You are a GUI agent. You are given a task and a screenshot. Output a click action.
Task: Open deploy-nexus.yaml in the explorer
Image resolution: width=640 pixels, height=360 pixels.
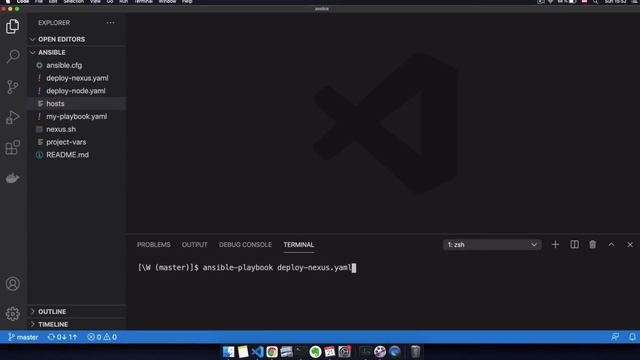tap(76, 78)
